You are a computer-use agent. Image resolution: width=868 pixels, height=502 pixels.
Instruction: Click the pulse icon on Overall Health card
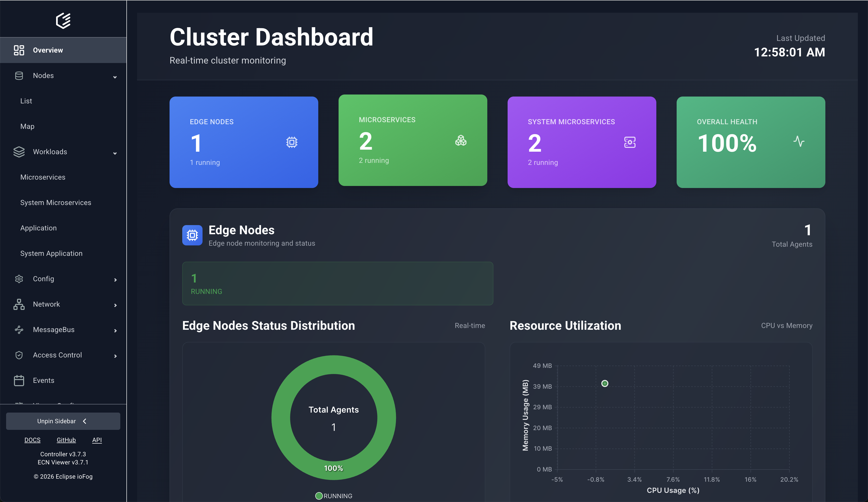click(x=799, y=142)
